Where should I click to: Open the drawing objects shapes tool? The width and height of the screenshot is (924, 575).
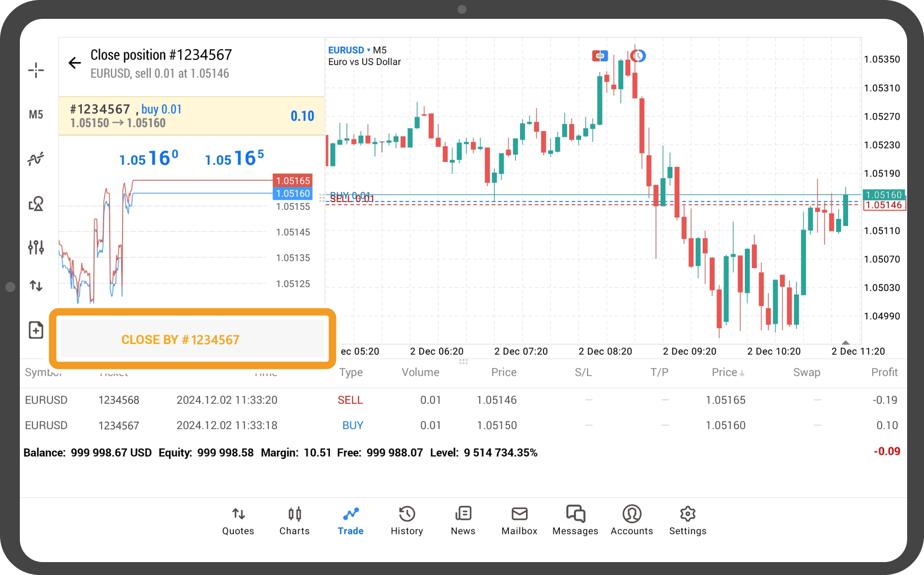click(x=36, y=204)
